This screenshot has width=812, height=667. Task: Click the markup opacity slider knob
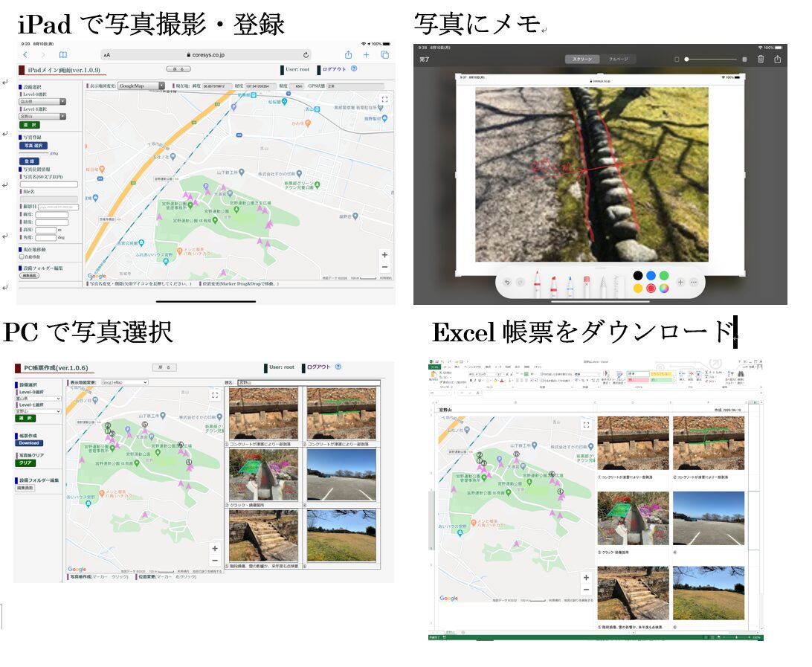686,59
